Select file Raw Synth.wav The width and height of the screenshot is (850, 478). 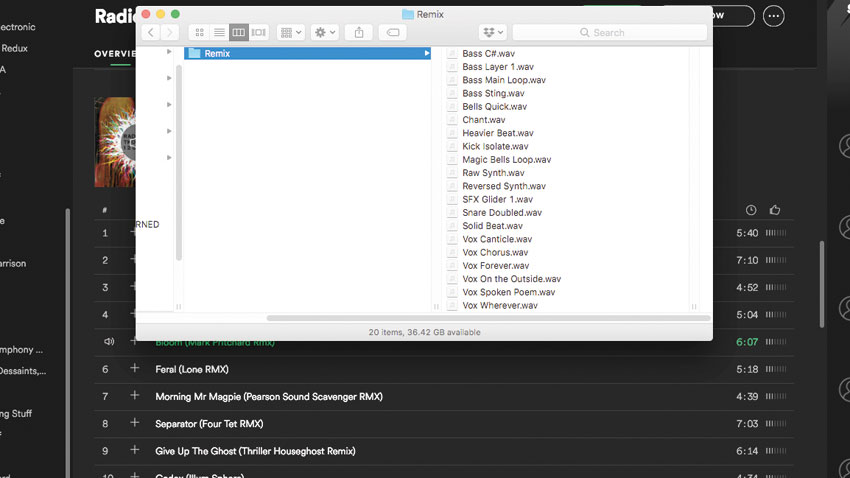[x=493, y=173]
